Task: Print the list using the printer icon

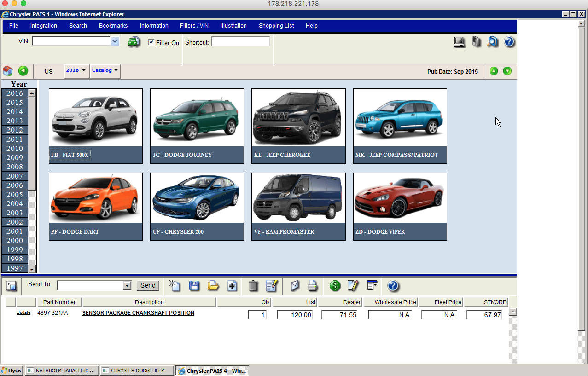Action: click(x=313, y=286)
